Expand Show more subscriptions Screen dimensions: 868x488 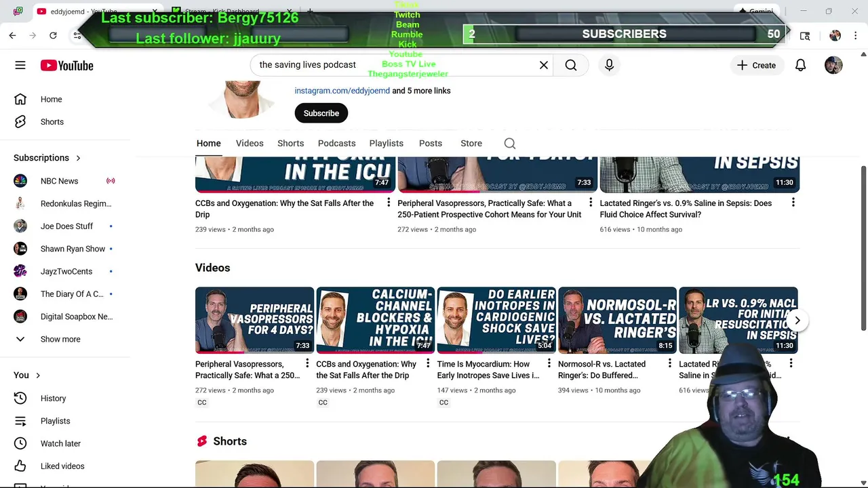coord(65,339)
